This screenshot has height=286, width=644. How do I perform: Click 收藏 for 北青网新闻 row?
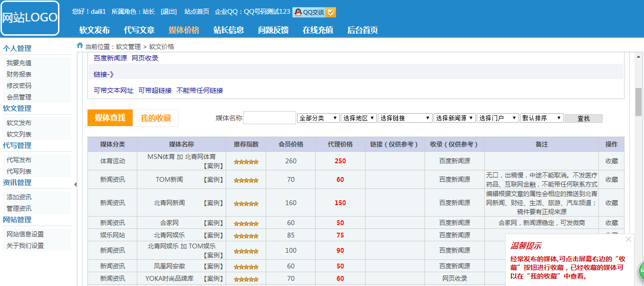click(x=612, y=203)
